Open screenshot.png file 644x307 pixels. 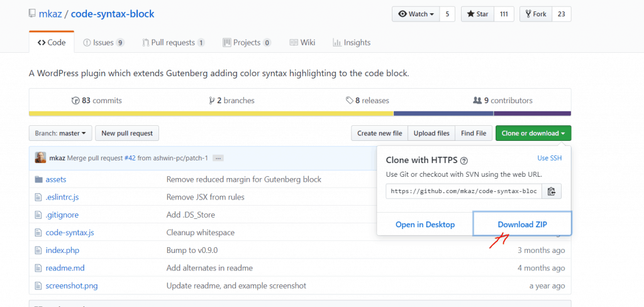tap(72, 286)
